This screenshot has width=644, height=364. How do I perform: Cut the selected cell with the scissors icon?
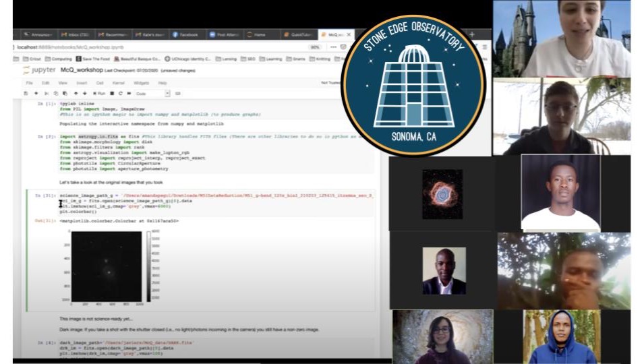point(47,93)
